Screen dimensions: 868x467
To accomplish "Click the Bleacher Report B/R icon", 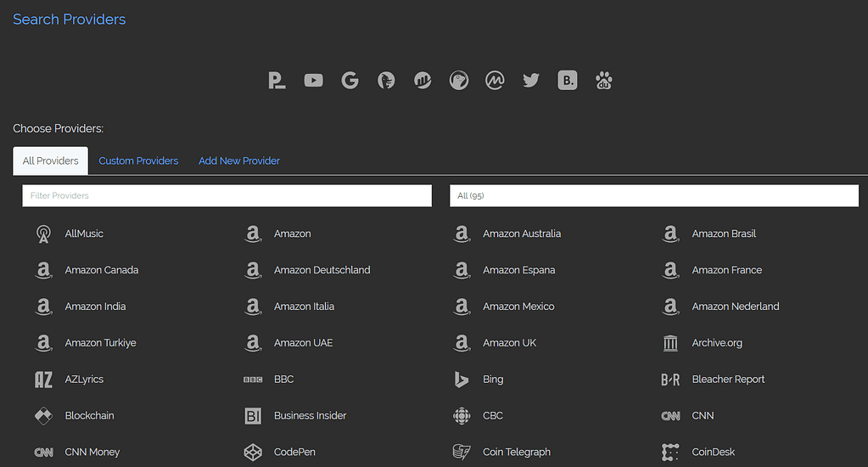I will (x=670, y=380).
